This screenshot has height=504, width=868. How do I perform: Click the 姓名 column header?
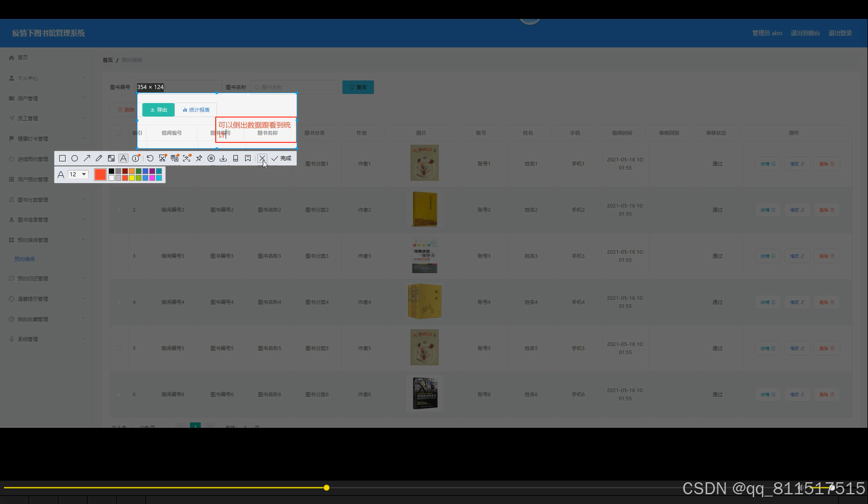[x=528, y=133]
